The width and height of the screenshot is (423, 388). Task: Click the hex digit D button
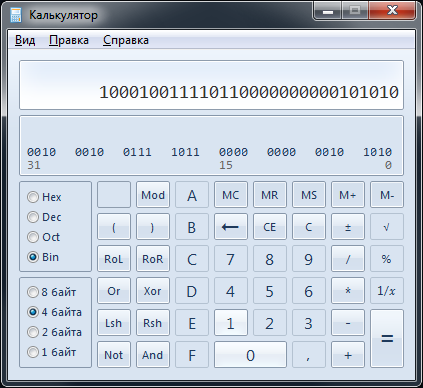[x=192, y=291]
